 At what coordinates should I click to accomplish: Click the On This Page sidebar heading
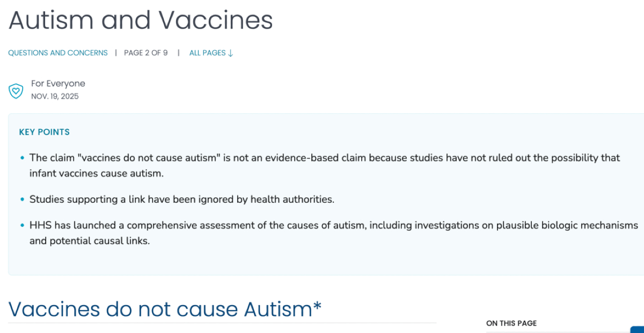pos(511,323)
